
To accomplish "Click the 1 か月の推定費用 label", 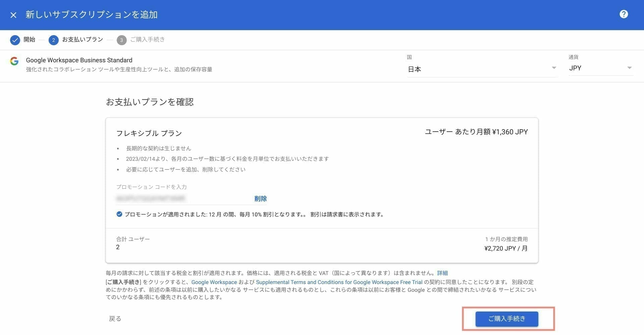I will pos(506,239).
